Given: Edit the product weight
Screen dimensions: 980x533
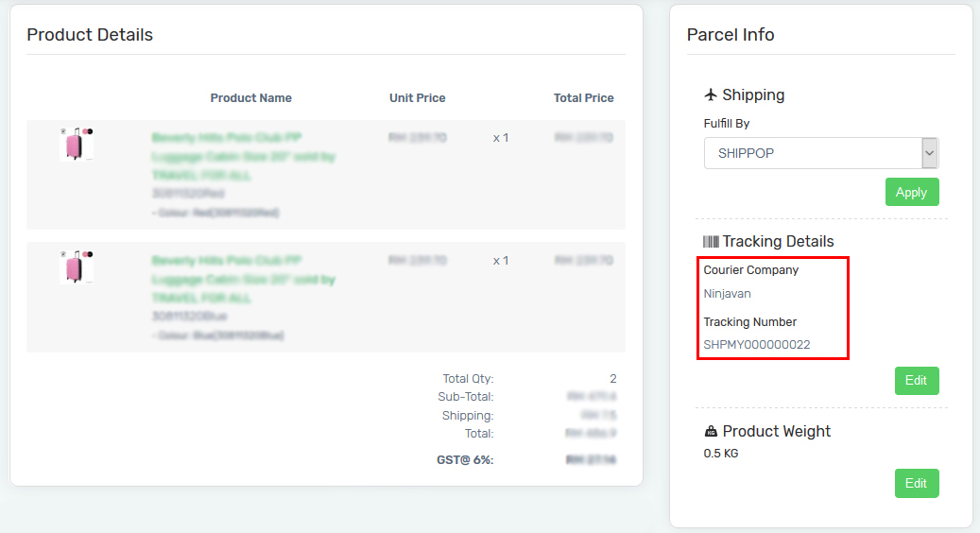Looking at the screenshot, I should [x=917, y=483].
